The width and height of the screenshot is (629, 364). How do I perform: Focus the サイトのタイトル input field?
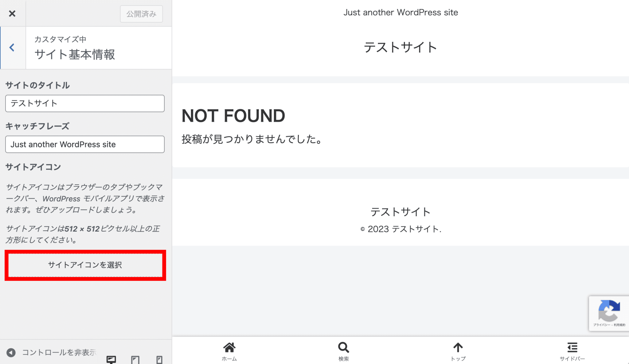(85, 103)
